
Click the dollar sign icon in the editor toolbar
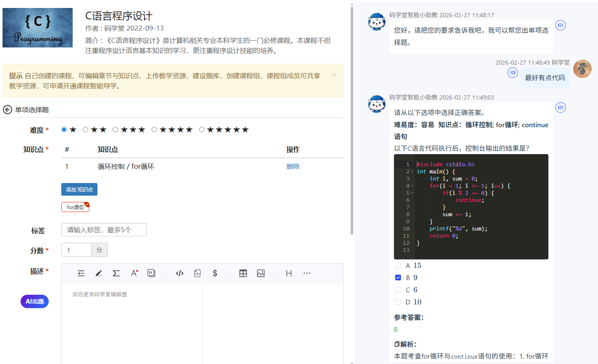pos(215,273)
